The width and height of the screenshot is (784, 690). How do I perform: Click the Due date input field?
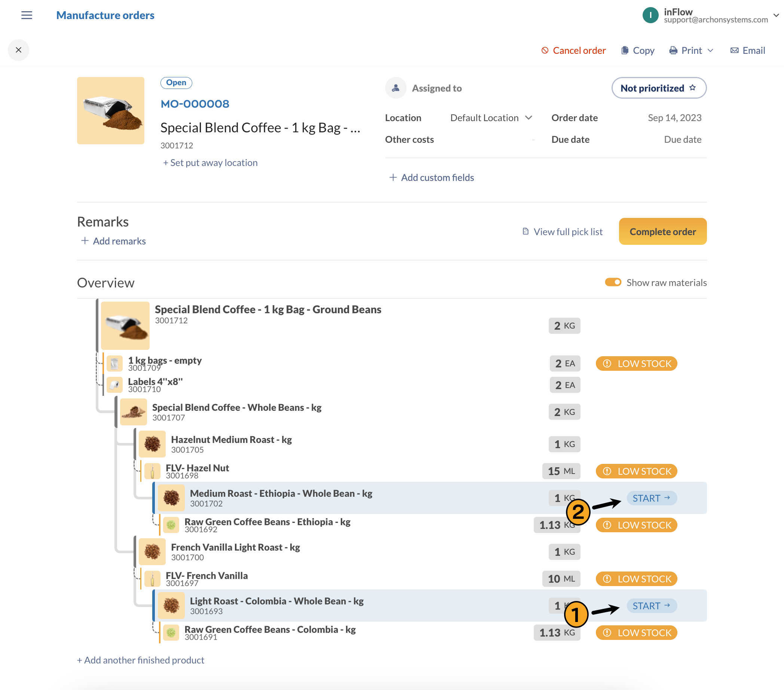682,139
